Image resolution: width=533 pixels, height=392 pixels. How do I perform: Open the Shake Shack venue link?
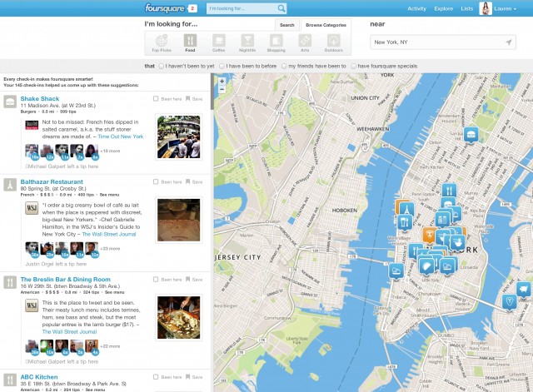click(40, 98)
